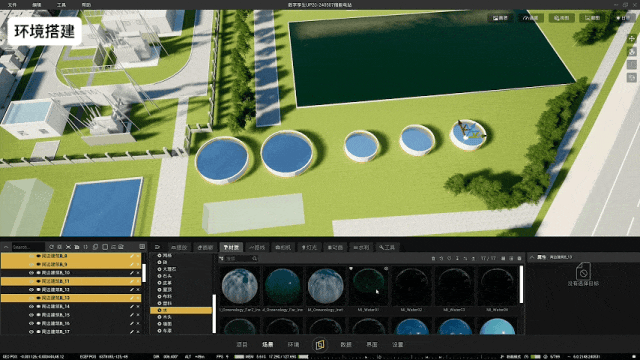Image resolution: width=640 pixels, height=360 pixels.
Task: Click the delete X icon for 周边建筑_12
Action: (138, 289)
